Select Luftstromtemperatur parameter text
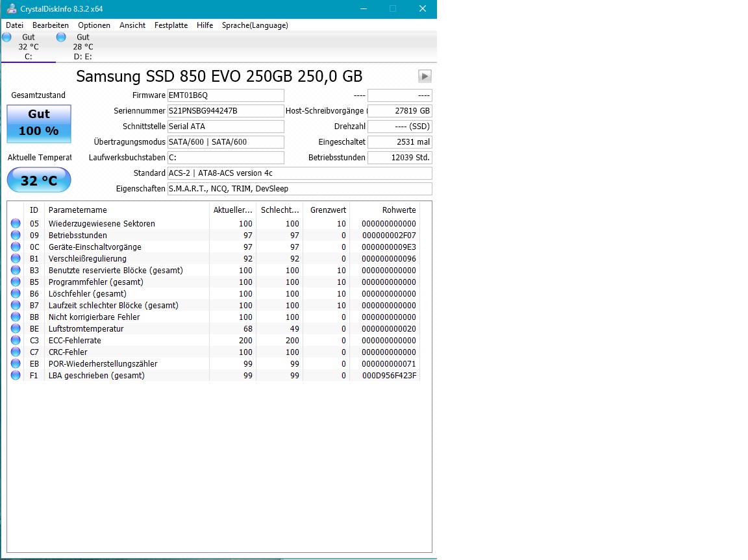The width and height of the screenshot is (748, 560). click(86, 329)
